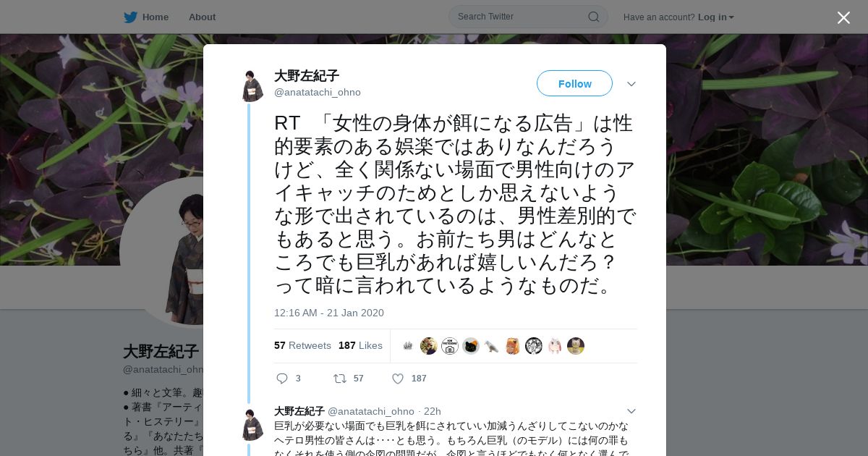Expand the chevron menu beside Follow
This screenshot has width=868, height=456.
coord(631,84)
